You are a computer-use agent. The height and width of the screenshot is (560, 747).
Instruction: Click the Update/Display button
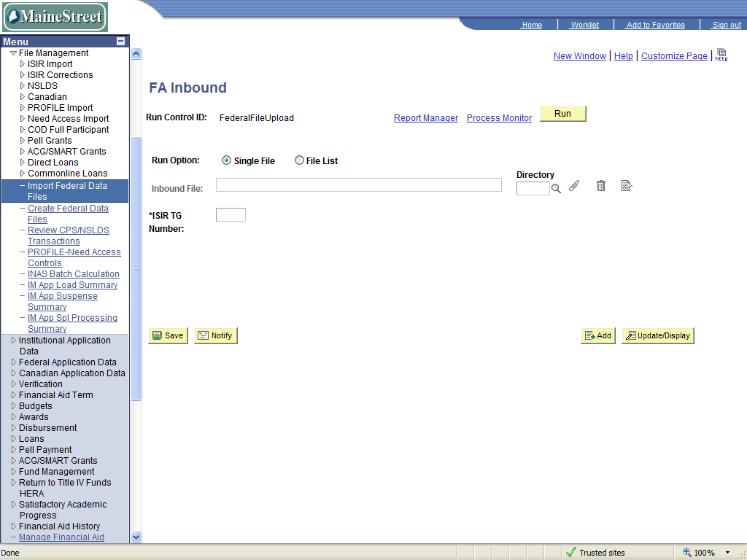tap(658, 335)
